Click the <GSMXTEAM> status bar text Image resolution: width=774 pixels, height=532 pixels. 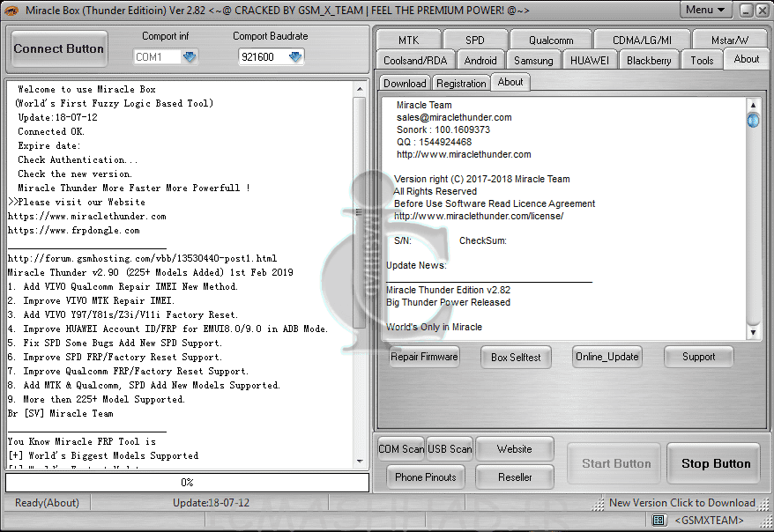click(x=709, y=520)
